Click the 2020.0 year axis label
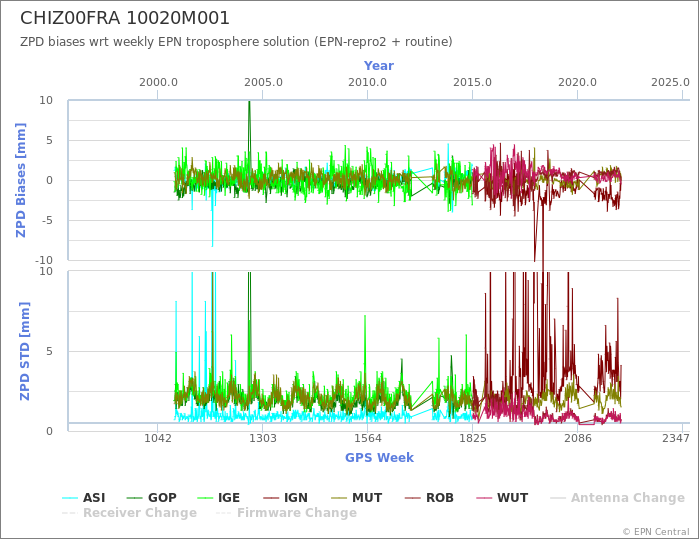This screenshot has width=700, height=540. click(577, 83)
